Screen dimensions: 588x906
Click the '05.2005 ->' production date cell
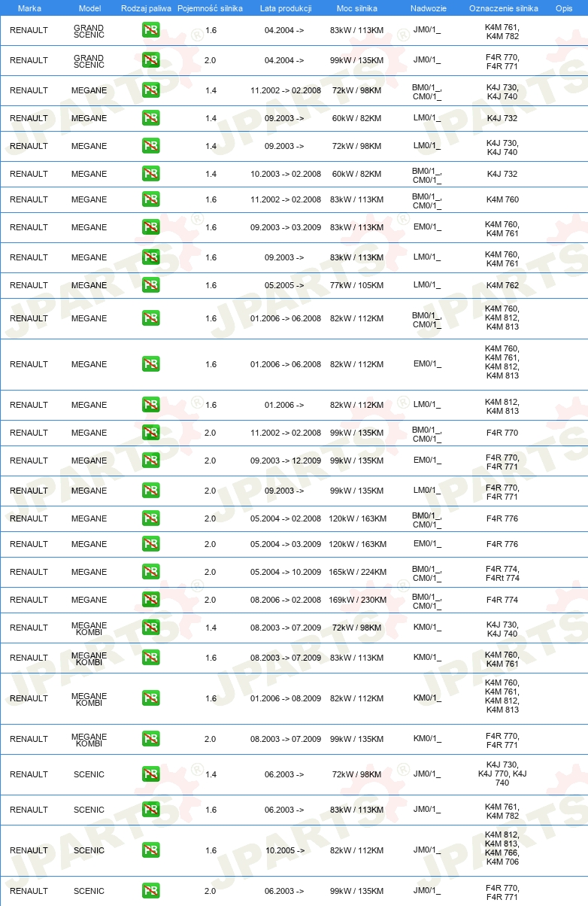[x=284, y=285]
